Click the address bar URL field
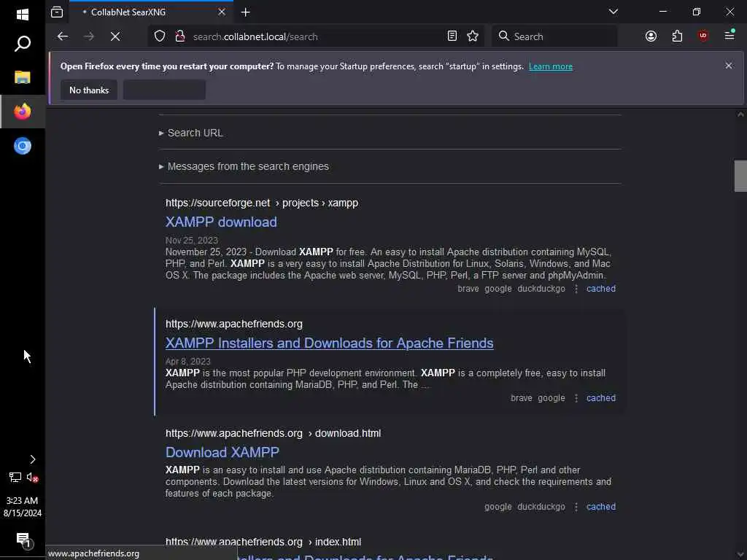Screen dimensions: 747x560 314,36
